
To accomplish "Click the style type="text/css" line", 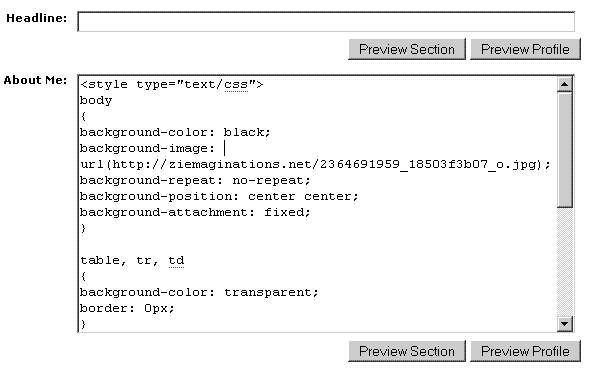I will pos(172,84).
